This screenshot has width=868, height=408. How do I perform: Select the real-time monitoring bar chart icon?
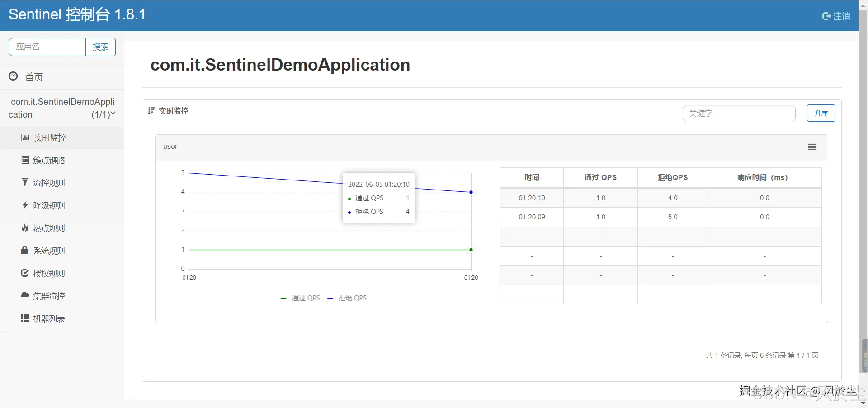pyautogui.click(x=25, y=138)
